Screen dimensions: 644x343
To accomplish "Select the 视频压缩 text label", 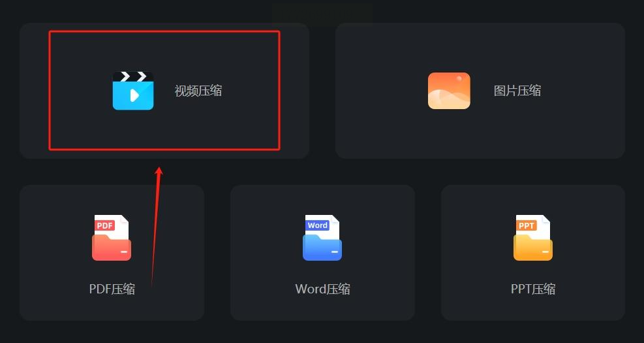I will click(198, 91).
